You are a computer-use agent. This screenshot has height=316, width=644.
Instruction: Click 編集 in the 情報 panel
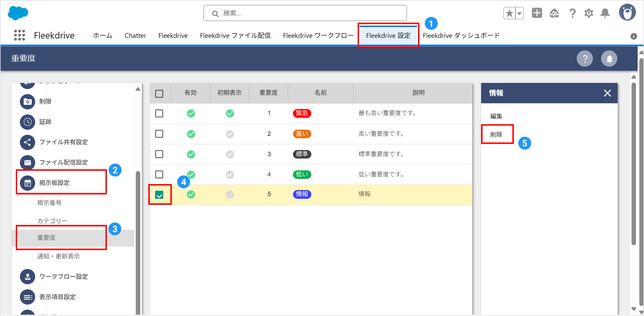496,116
